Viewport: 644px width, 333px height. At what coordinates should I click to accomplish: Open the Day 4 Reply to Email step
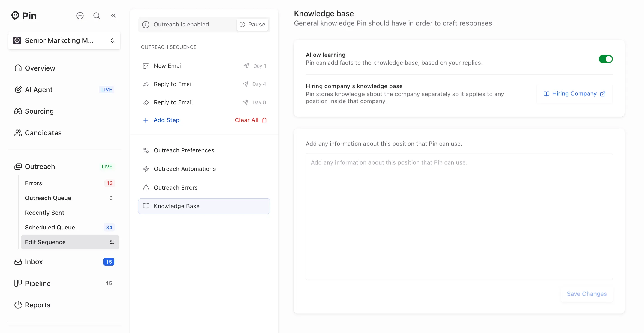tap(204, 84)
